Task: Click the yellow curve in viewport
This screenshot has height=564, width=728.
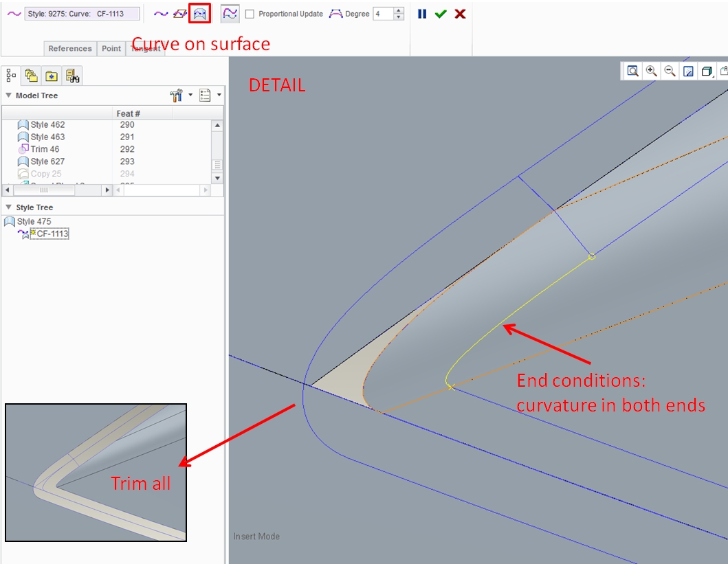Action: [x=504, y=324]
